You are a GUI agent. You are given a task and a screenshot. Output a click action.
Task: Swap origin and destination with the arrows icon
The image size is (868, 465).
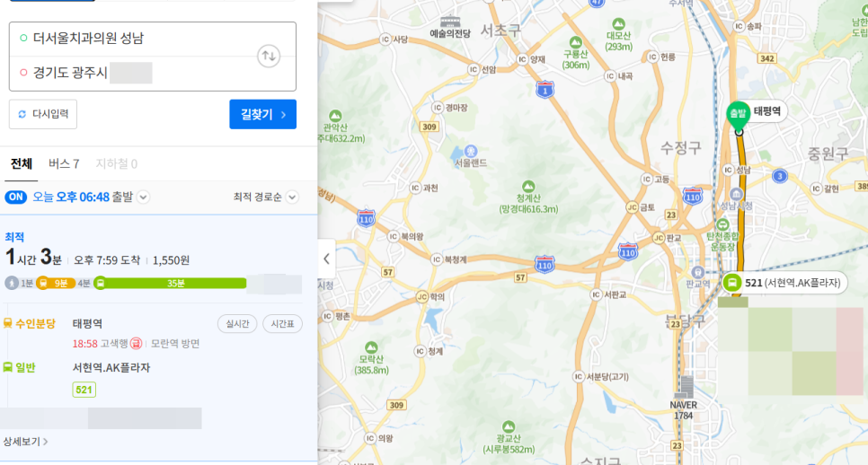(x=268, y=56)
